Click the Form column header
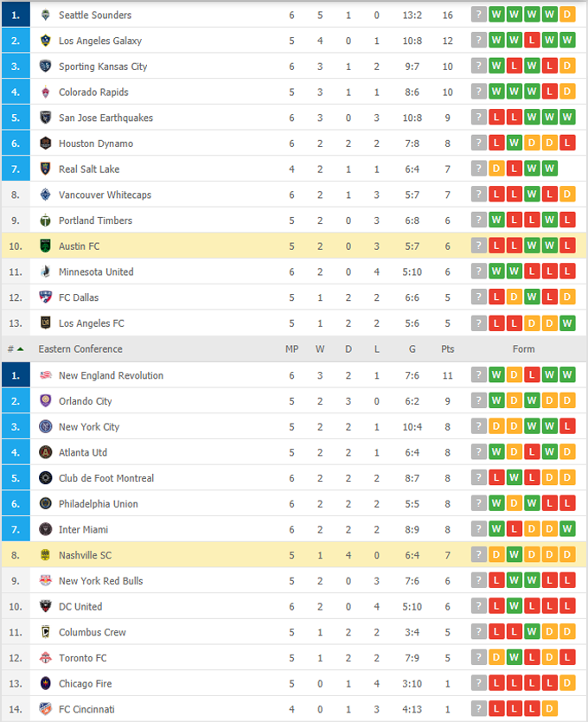 pyautogui.click(x=523, y=349)
